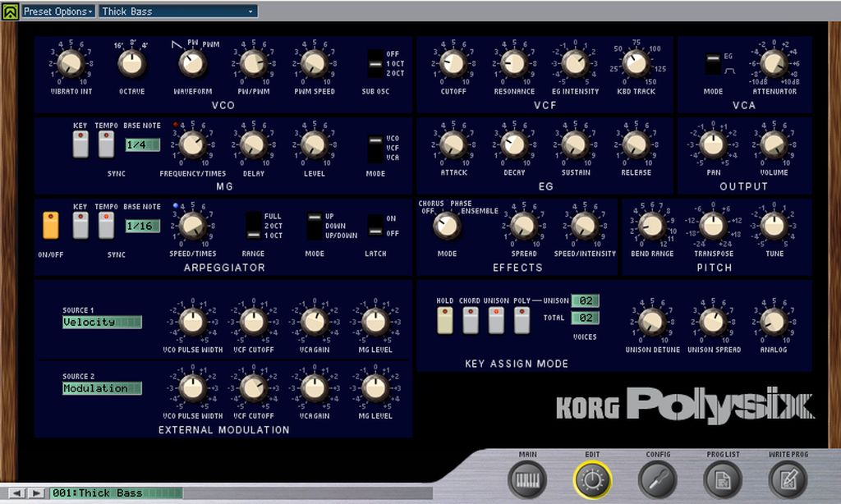This screenshot has height=504, width=841.
Task: Open the EDIT knob page
Action: [592, 480]
